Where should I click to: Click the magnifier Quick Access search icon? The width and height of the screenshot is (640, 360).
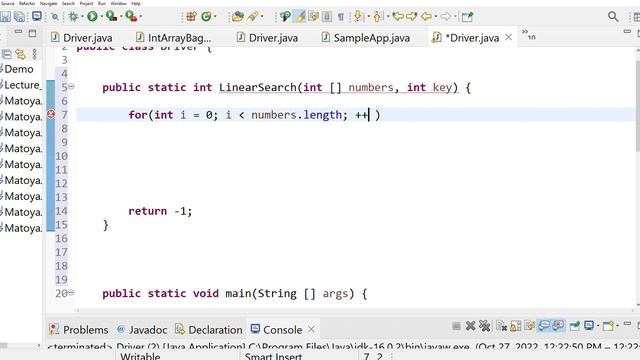click(613, 16)
